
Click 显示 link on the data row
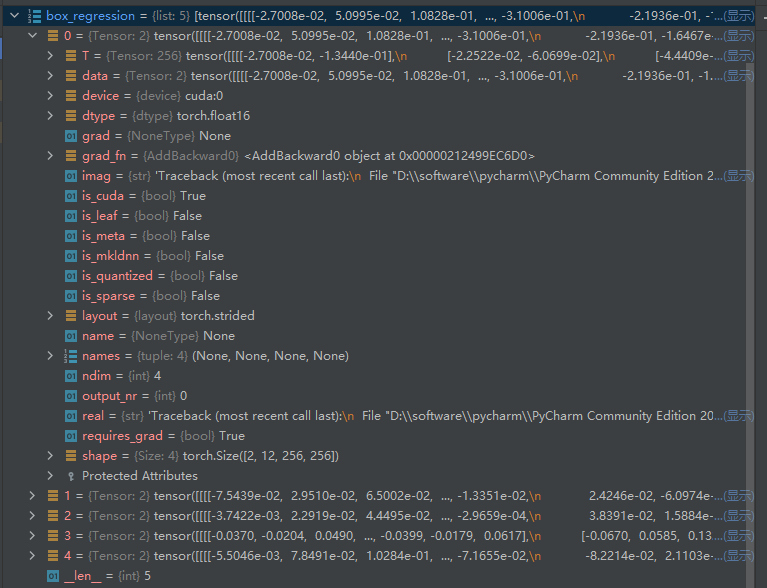pos(739,76)
